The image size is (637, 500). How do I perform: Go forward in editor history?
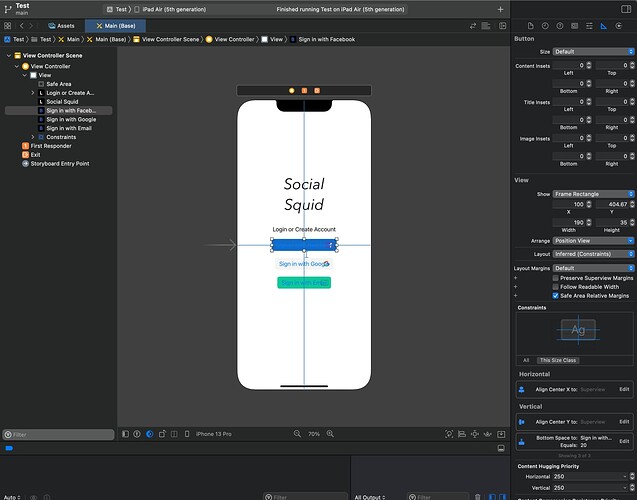click(31, 26)
